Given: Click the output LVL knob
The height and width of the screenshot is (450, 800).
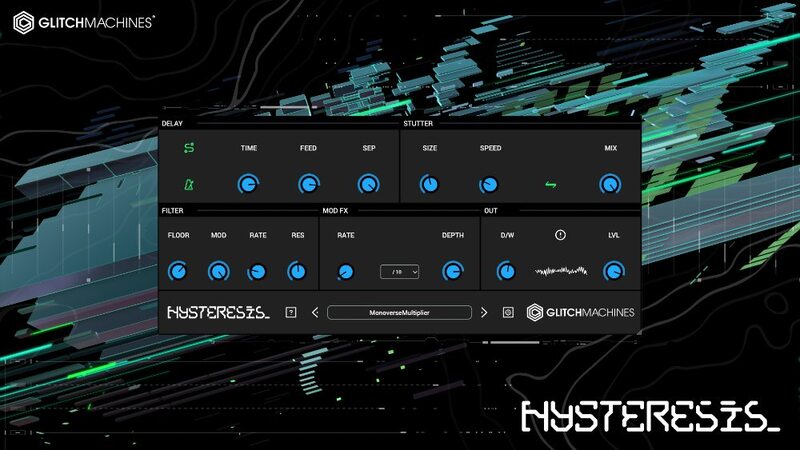Looking at the screenshot, I should 614,271.
